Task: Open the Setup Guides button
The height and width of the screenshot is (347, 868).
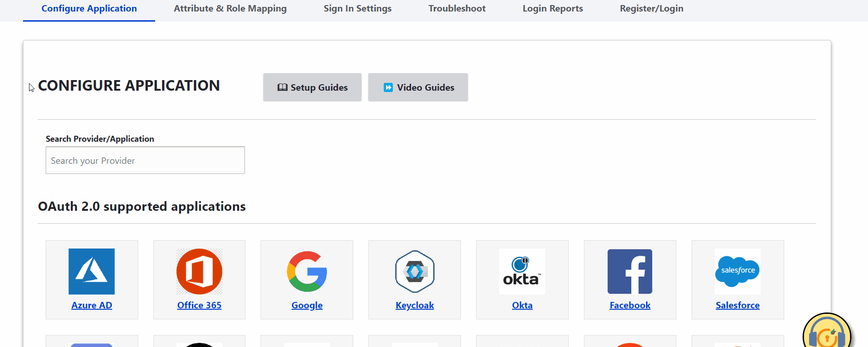Action: [312, 87]
